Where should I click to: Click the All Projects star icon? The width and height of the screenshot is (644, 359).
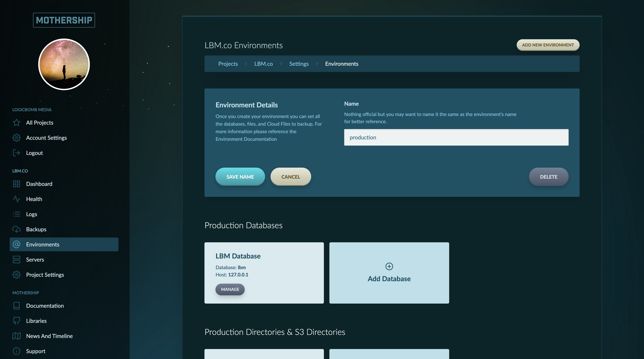point(17,123)
